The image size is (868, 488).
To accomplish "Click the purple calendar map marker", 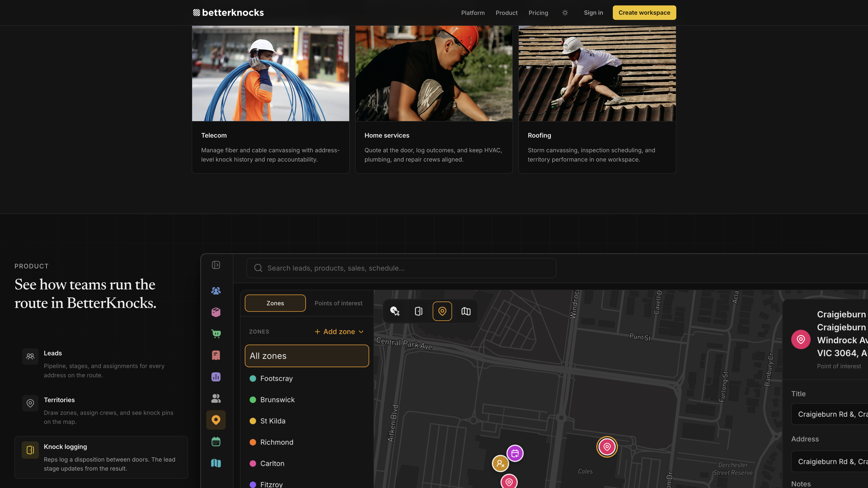I will 515,453.
